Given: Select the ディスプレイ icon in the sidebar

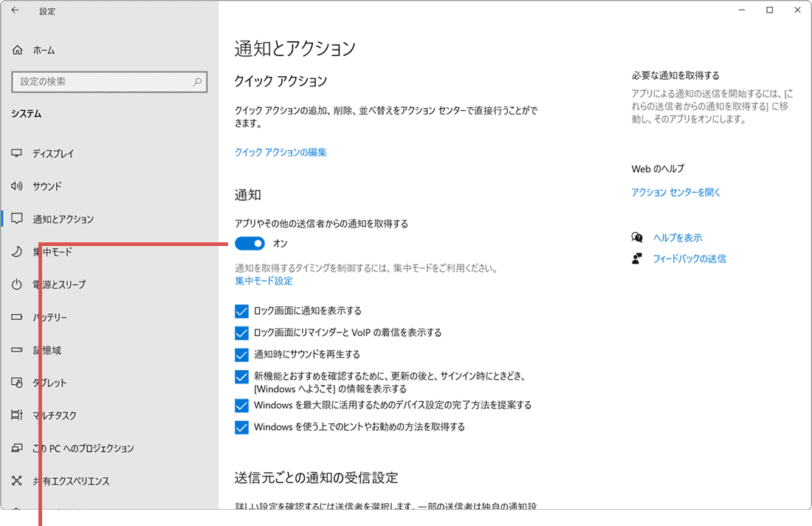Looking at the screenshot, I should point(17,154).
